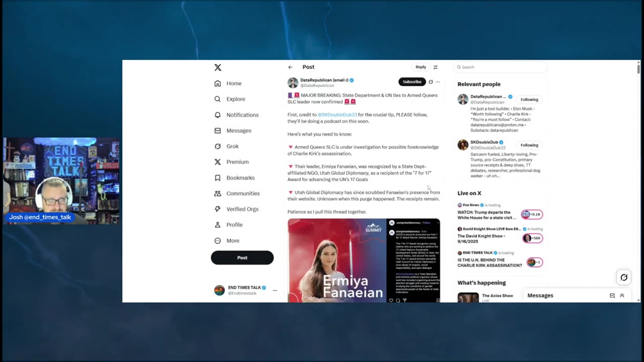Click the floating Grok button at right
This screenshot has height=362, width=644.
coord(624,277)
